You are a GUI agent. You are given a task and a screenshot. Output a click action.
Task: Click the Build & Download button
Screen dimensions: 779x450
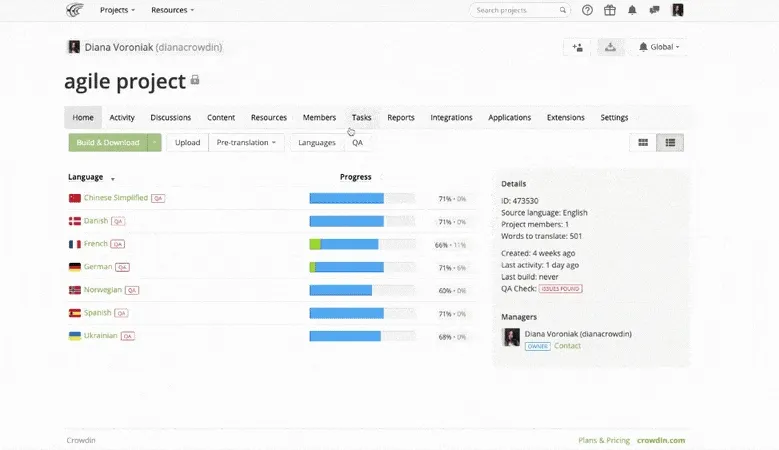108,143
